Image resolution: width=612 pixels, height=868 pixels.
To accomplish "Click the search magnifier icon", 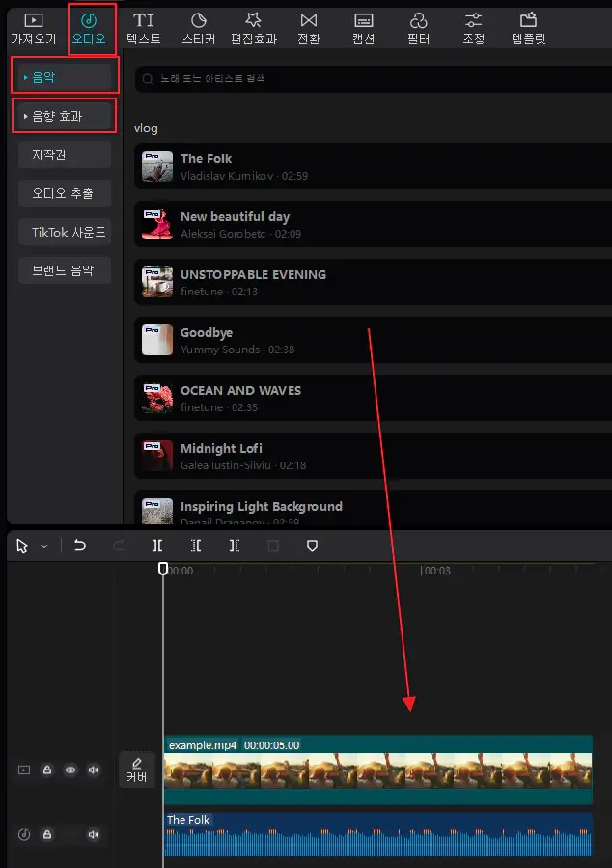I will (148, 79).
